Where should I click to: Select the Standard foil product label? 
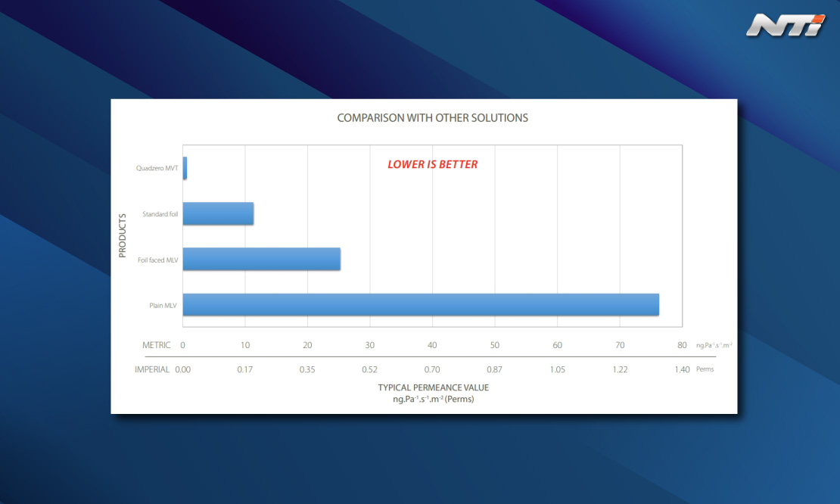[x=160, y=214]
